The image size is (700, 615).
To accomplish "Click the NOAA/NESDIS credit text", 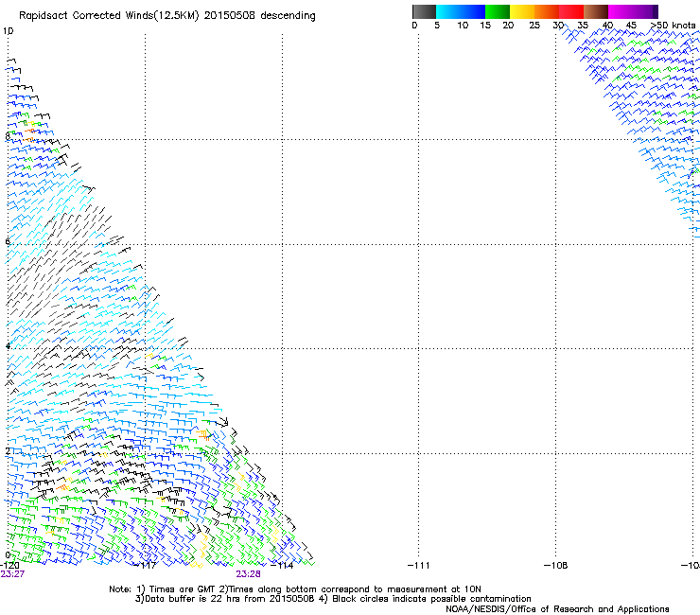I will pyautogui.click(x=557, y=609).
